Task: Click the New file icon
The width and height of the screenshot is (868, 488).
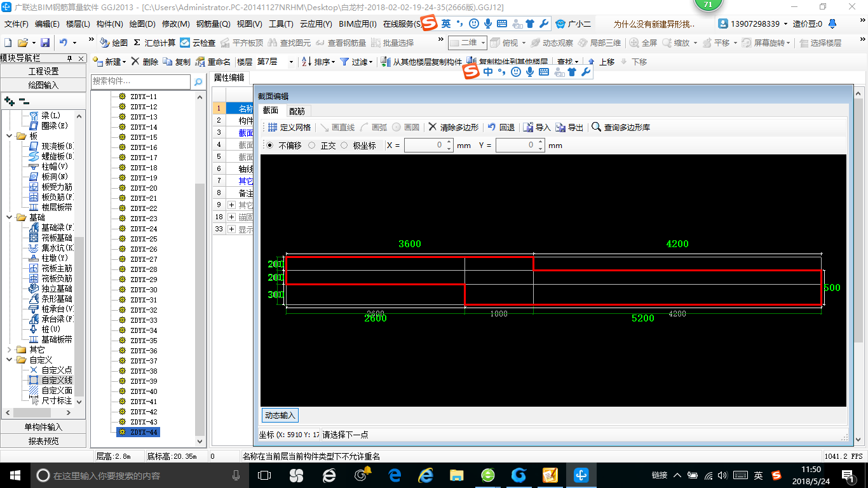Action: point(8,43)
